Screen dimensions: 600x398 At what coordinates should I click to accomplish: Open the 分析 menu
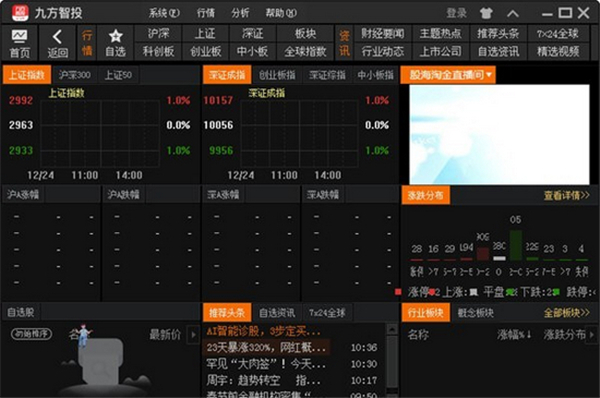click(x=240, y=13)
